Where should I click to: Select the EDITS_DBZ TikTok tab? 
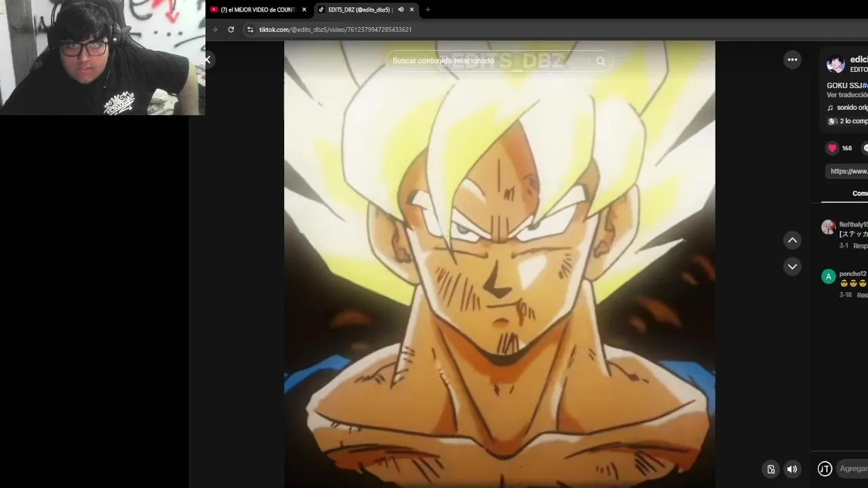coord(359,9)
